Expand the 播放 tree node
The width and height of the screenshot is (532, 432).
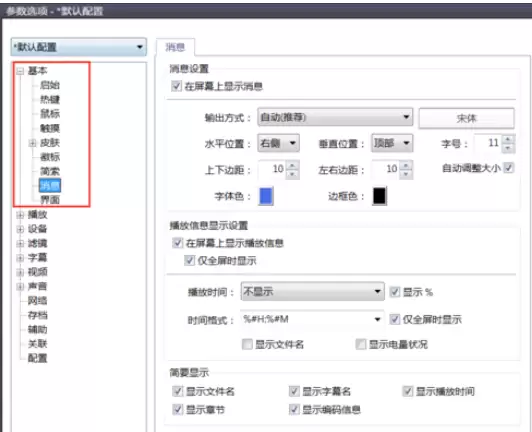coord(20,215)
